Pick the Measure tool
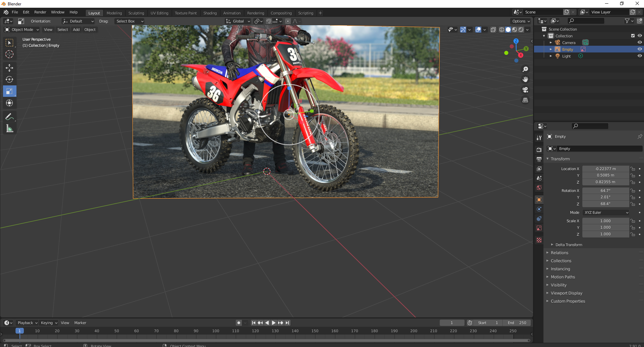Image resolution: width=644 pixels, height=347 pixels. click(9, 128)
